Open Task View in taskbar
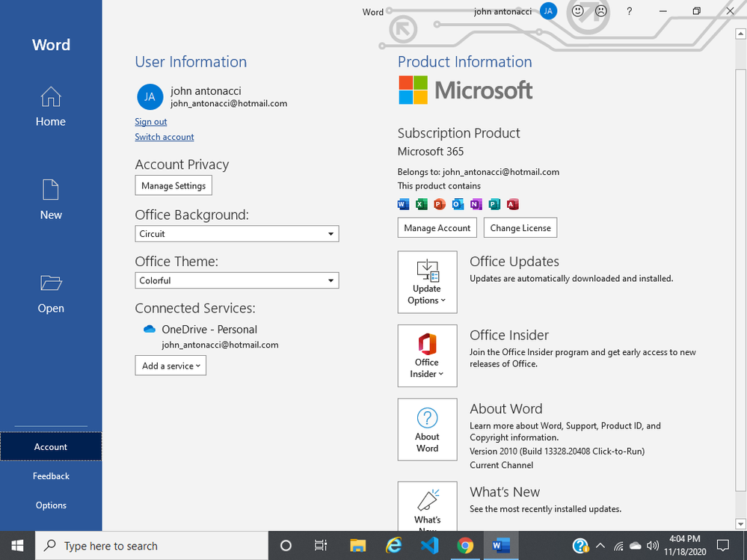This screenshot has width=747, height=560. [321, 546]
